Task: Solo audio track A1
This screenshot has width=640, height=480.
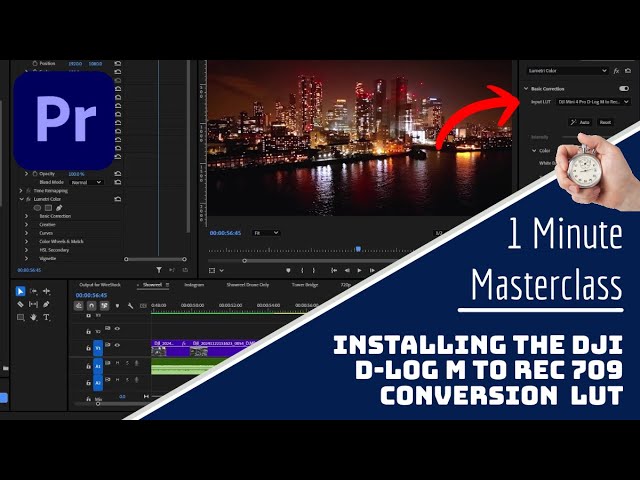Action: pos(127,362)
